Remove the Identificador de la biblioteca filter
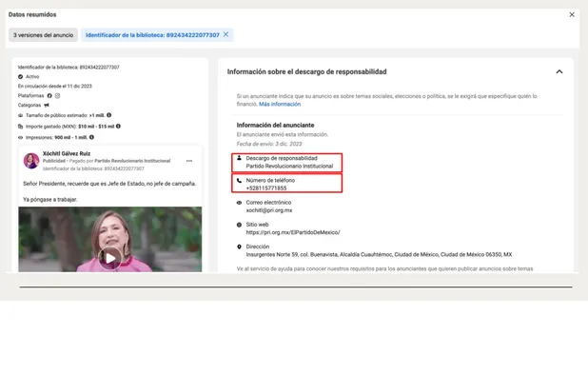 (x=225, y=34)
